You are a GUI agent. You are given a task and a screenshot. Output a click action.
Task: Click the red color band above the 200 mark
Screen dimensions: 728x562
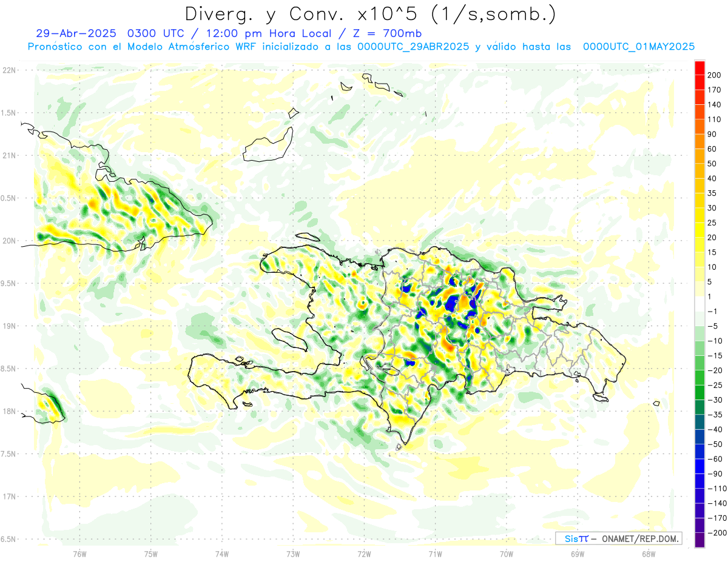pyautogui.click(x=699, y=68)
